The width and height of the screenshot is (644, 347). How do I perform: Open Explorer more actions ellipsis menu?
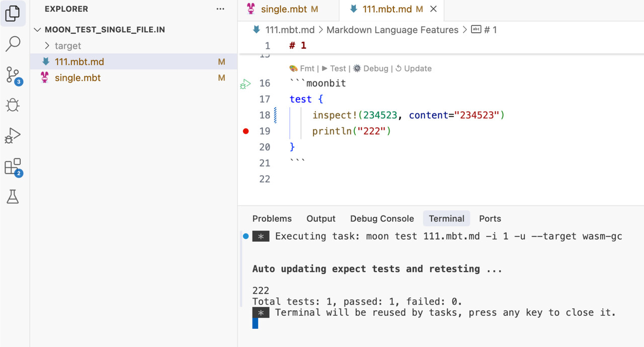[x=220, y=9]
